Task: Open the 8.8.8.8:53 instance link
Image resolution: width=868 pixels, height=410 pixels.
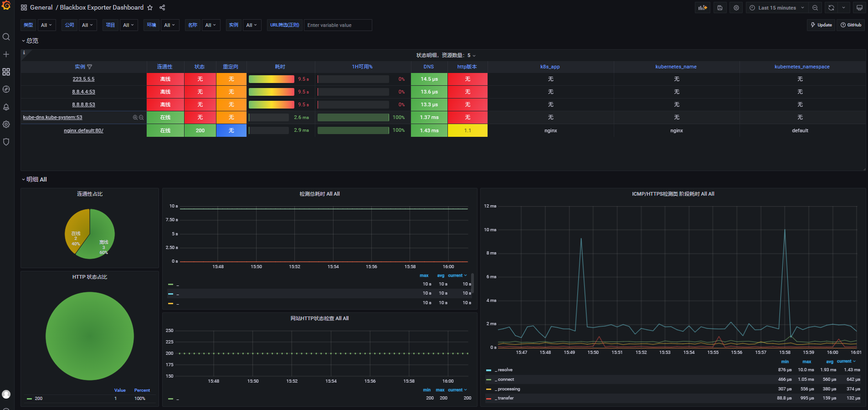Action: click(x=83, y=104)
